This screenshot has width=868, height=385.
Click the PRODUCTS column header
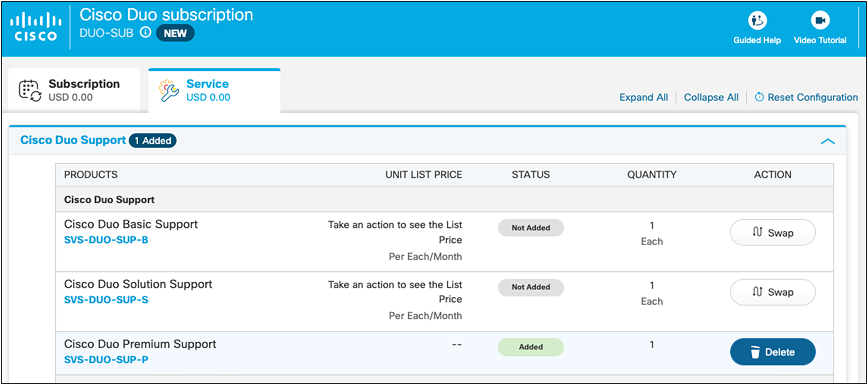pyautogui.click(x=91, y=174)
